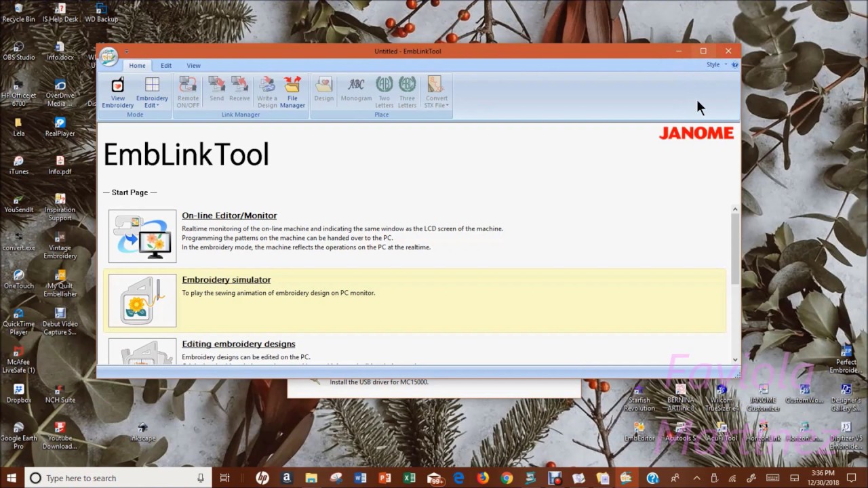The width and height of the screenshot is (868, 488).
Task: Click the Send ribbon icon
Action: tap(216, 89)
